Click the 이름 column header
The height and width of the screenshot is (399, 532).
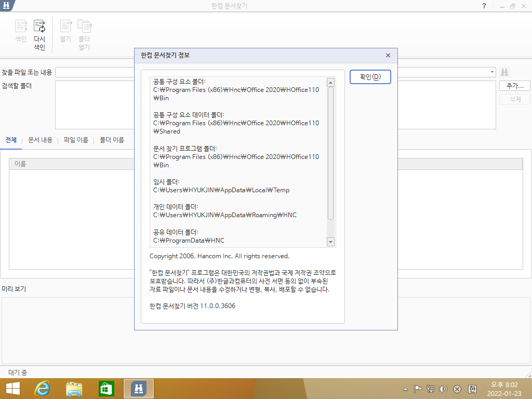point(265,164)
